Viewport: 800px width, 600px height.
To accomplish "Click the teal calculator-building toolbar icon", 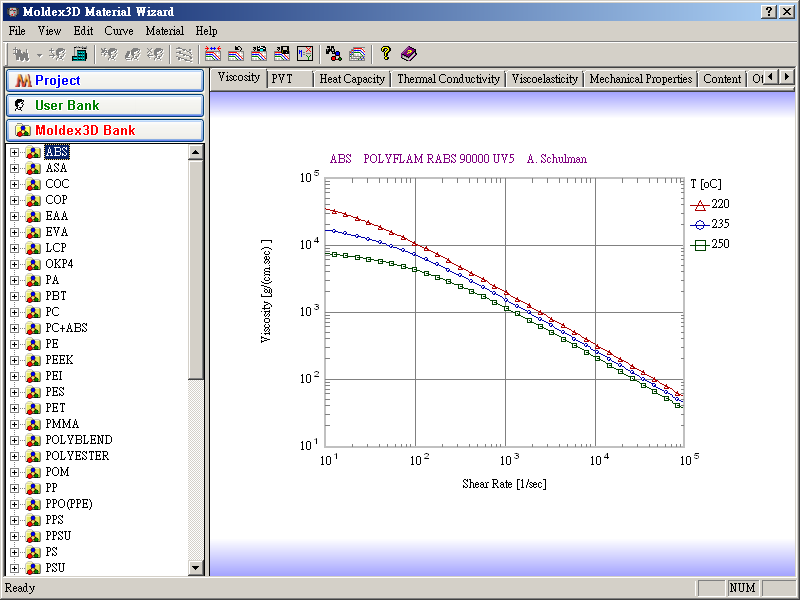I will 80,54.
